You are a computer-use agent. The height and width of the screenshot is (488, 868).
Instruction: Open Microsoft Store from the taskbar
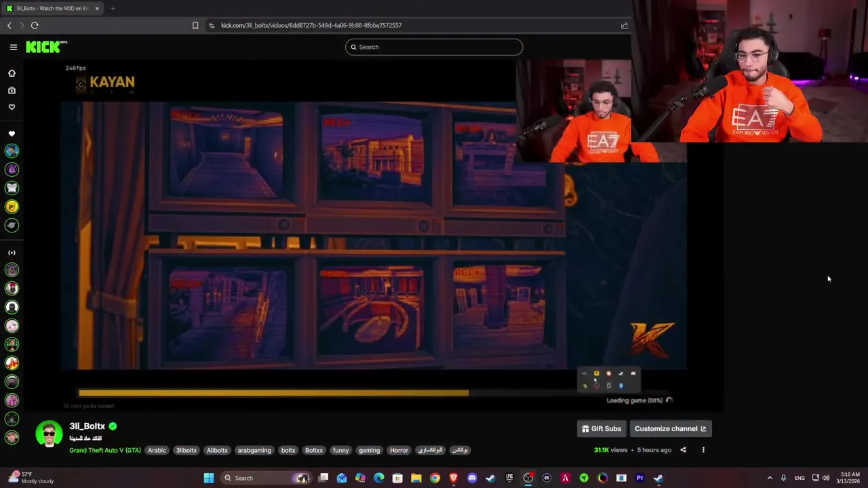[397, 478]
